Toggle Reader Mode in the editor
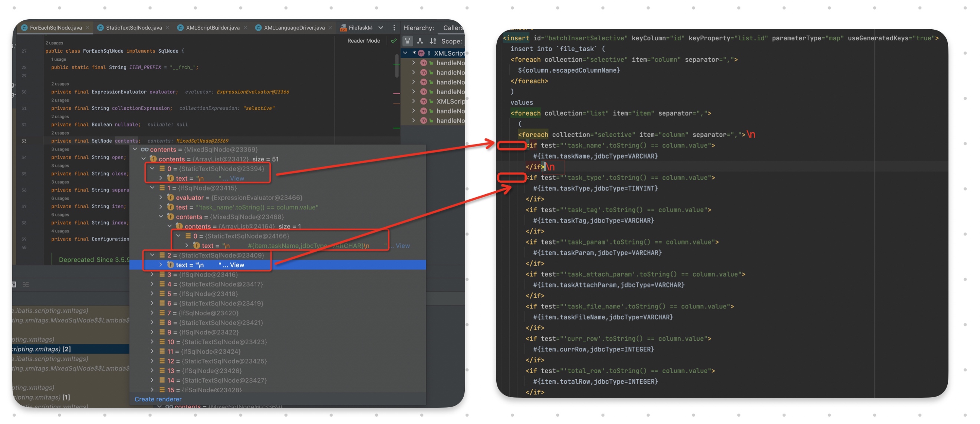Image resolution: width=980 pixels, height=424 pixels. click(363, 41)
